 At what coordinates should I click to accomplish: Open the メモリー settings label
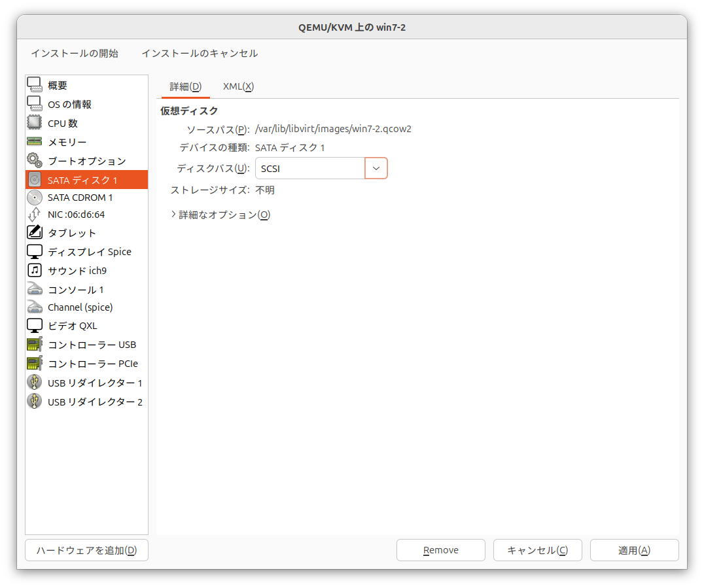pyautogui.click(x=67, y=143)
